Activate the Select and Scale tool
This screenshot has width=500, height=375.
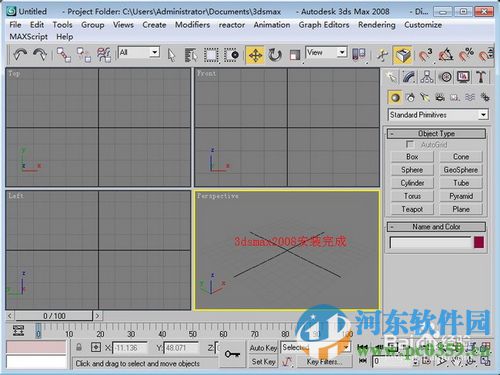click(295, 55)
